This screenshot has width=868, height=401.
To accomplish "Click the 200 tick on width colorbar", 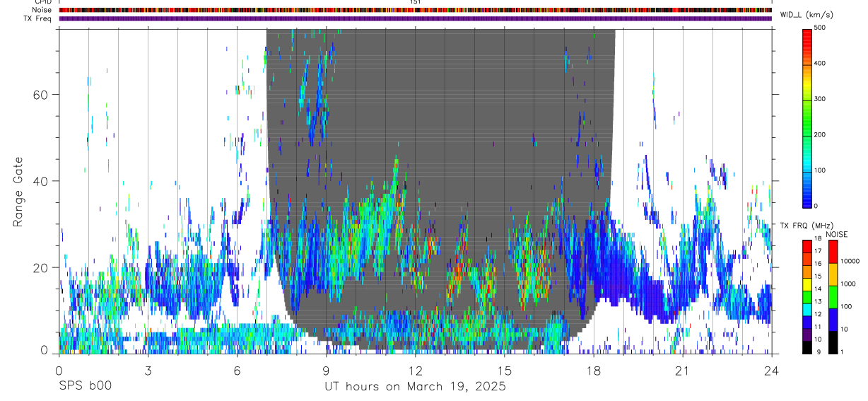I will 819,134.
